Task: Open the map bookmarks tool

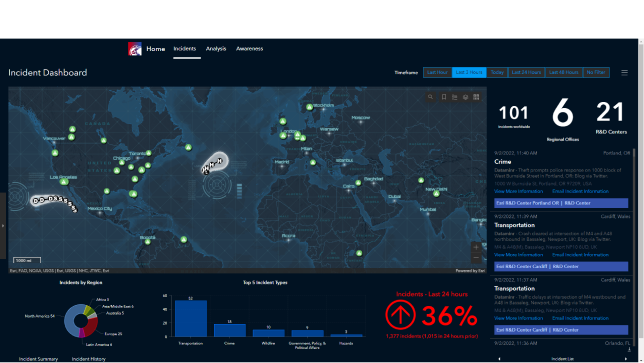Action: pyautogui.click(x=444, y=97)
